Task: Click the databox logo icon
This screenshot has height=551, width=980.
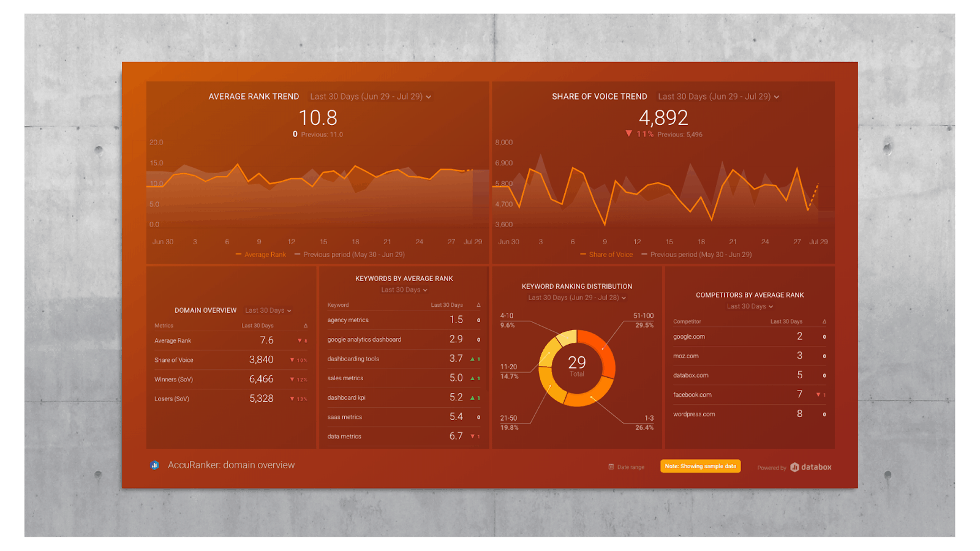Action: (794, 467)
